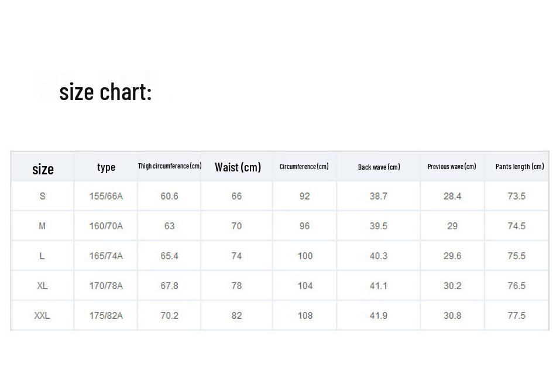Click the pants length 74.5 cell

tap(517, 226)
